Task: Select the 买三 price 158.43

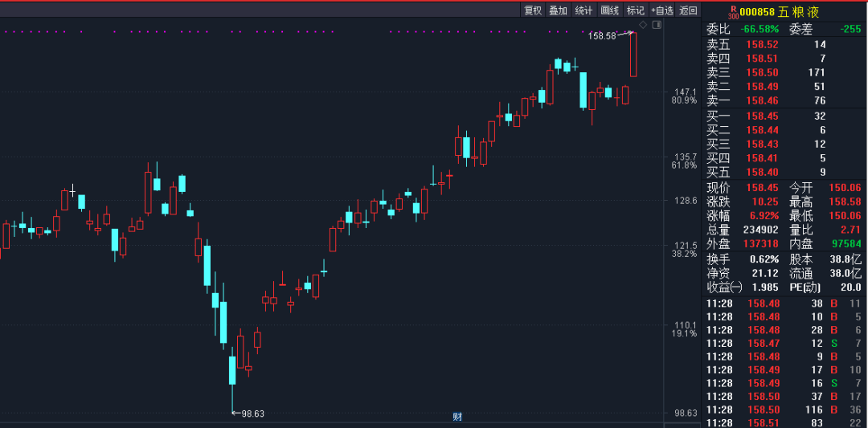Action: [x=762, y=145]
